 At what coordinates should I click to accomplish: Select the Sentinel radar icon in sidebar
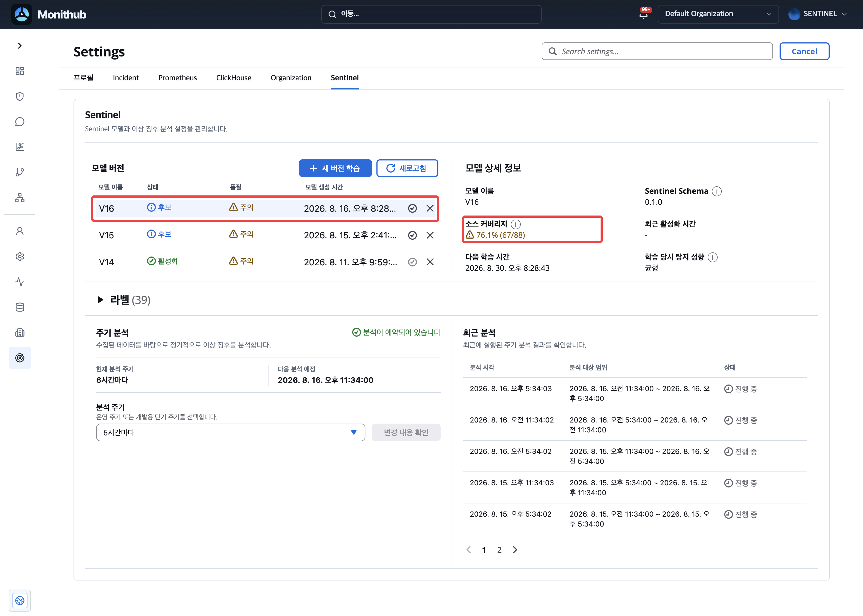pos(20,358)
